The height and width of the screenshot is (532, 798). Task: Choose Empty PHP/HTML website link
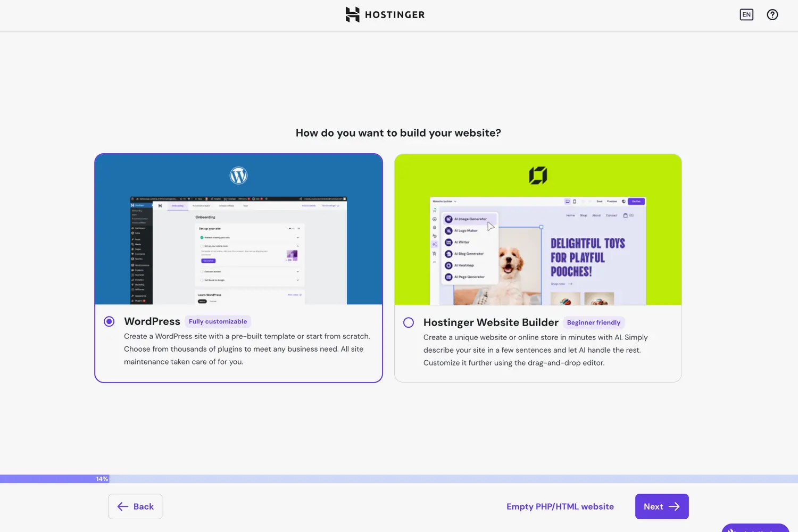coord(560,506)
